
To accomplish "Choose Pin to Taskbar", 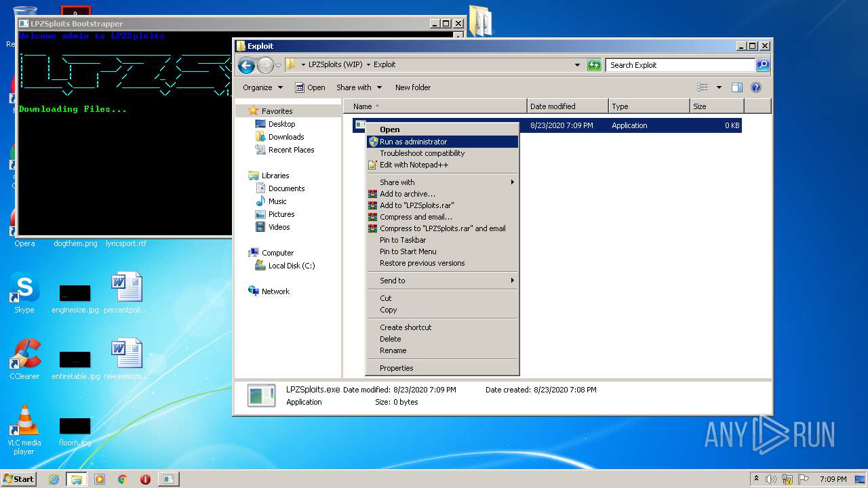I will pos(442,240).
